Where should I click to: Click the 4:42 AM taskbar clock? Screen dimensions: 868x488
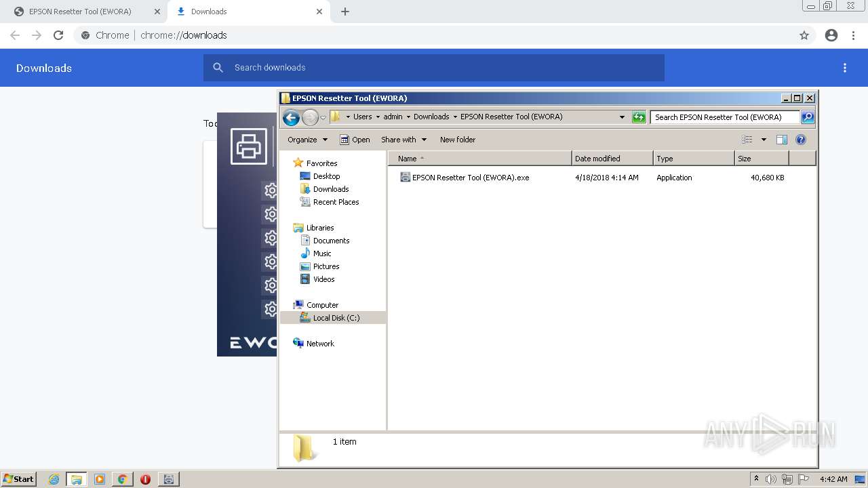833,479
